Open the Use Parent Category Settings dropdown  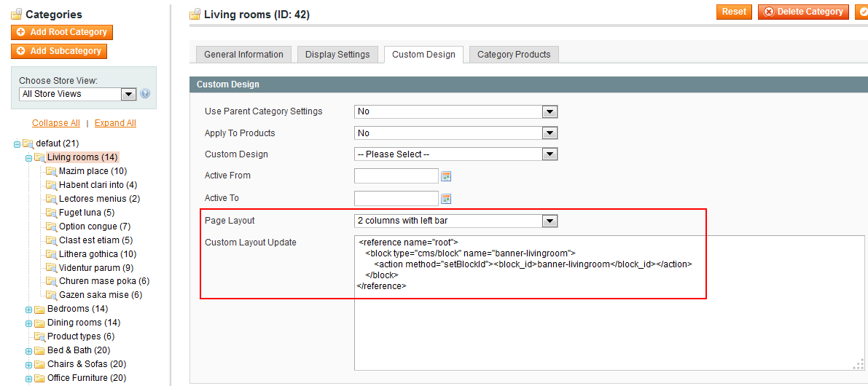tap(455, 111)
